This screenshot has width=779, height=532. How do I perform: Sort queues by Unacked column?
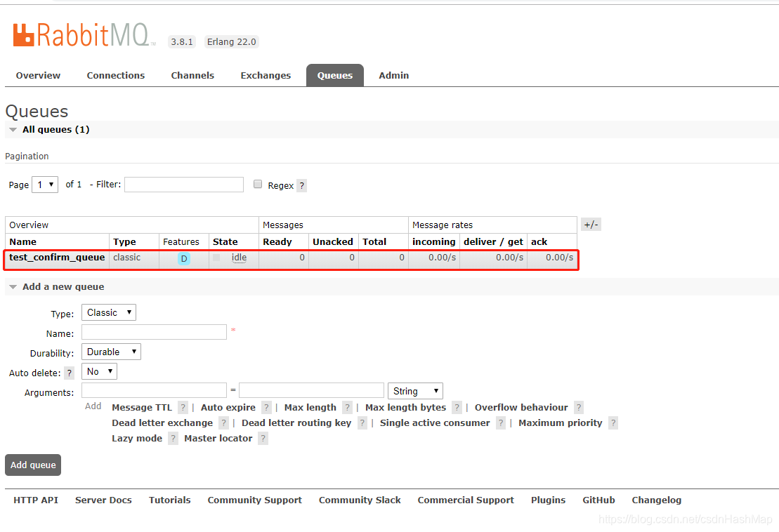(x=333, y=241)
